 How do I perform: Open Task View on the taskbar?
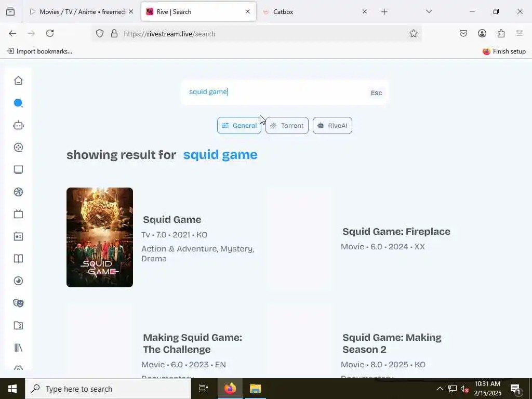(x=204, y=389)
